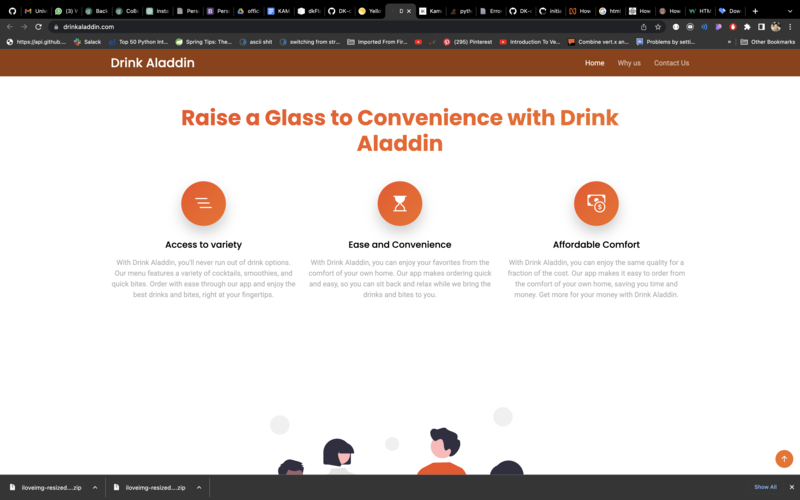Open the Extensions puzzle piece menu
Screen dimensions: 800x500
(747, 27)
